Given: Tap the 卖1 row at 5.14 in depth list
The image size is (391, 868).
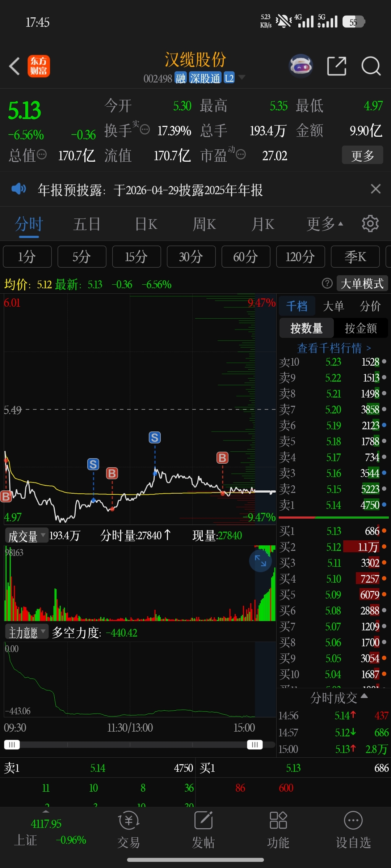Looking at the screenshot, I should click(333, 505).
